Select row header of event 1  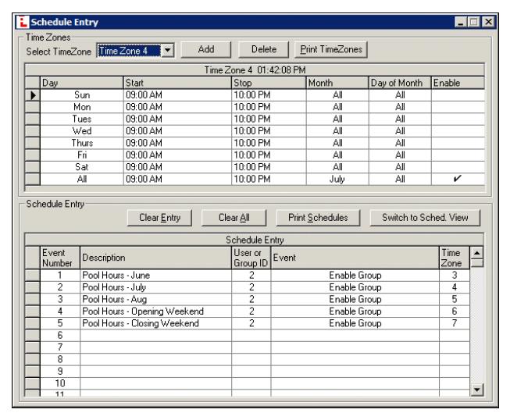[33, 276]
